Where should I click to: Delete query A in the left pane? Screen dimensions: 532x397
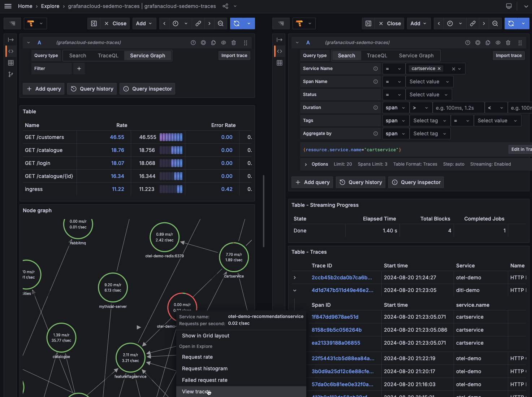(x=234, y=43)
